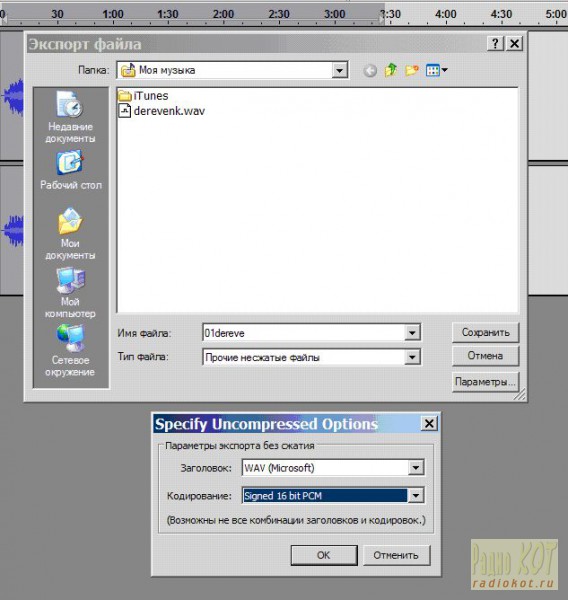Create a new folder
The image size is (568, 600).
411,70
